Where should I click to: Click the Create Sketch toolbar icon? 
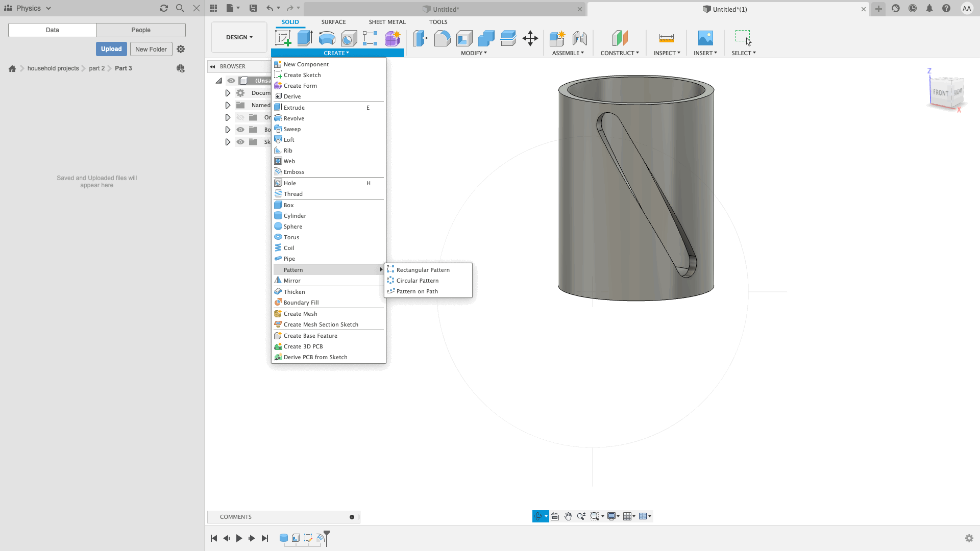click(x=283, y=38)
